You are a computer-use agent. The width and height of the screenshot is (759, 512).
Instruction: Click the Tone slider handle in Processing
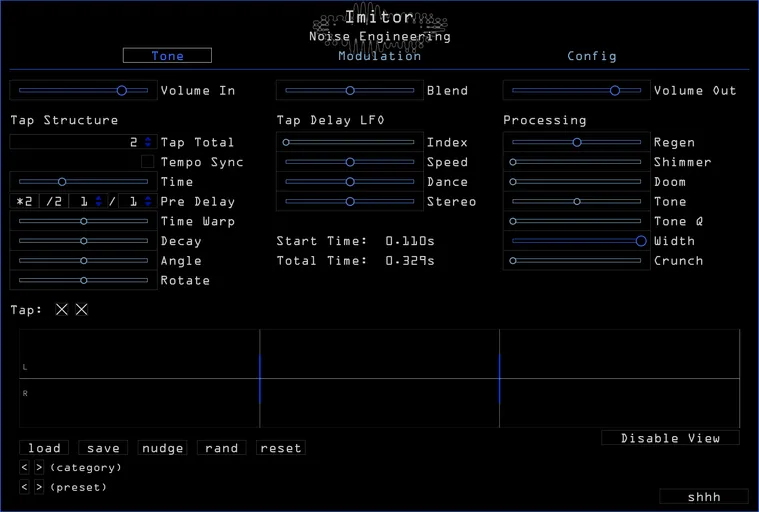[577, 201]
